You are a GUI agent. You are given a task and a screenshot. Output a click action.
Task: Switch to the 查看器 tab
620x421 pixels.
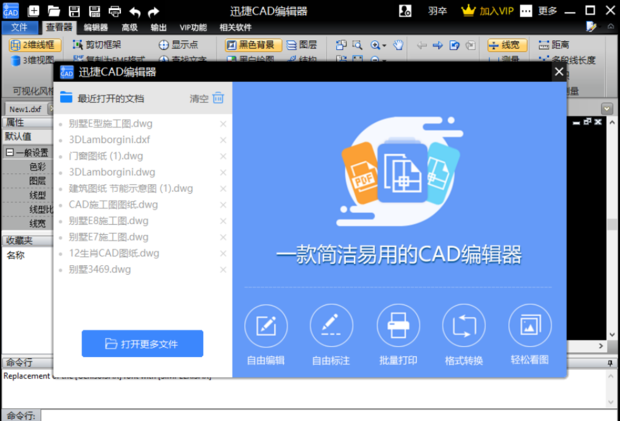coord(59,27)
